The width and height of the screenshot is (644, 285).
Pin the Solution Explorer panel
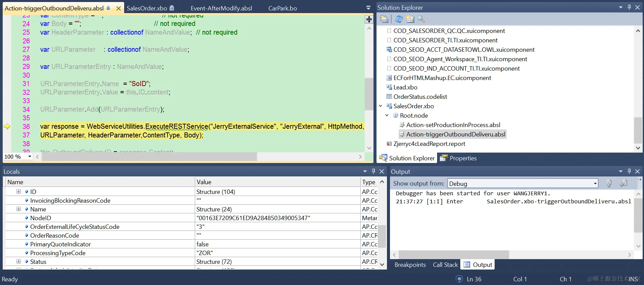pos(629,7)
